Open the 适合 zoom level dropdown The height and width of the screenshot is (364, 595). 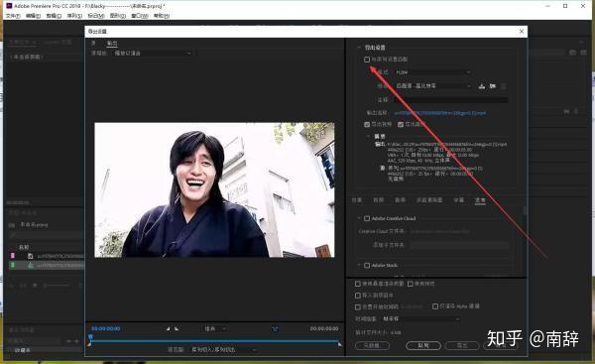215,328
